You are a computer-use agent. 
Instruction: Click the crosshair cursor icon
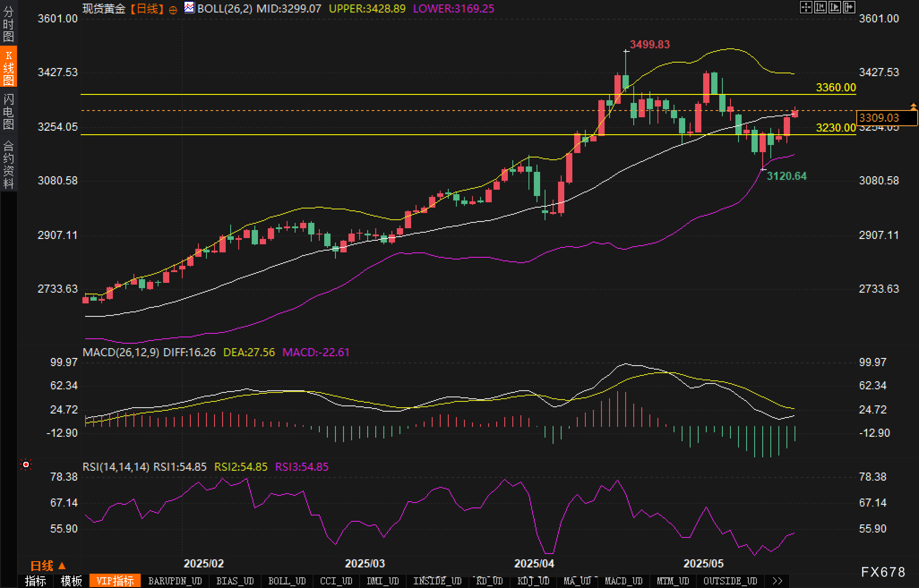pyautogui.click(x=806, y=8)
